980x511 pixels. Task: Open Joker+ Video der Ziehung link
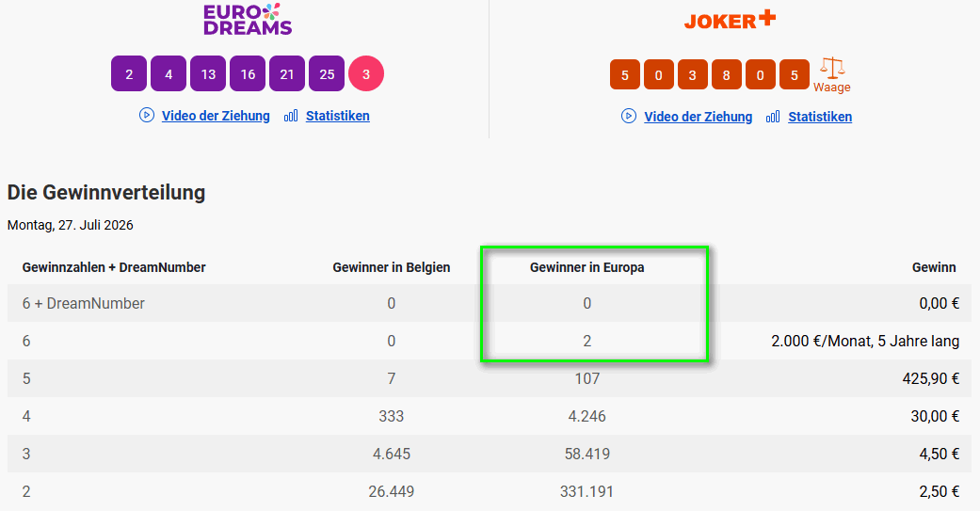699,116
